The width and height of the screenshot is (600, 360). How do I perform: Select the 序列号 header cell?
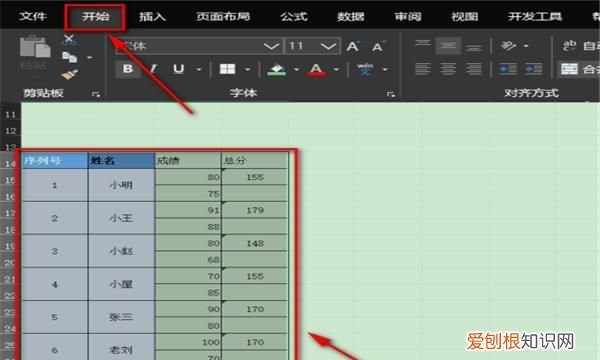[x=55, y=161]
